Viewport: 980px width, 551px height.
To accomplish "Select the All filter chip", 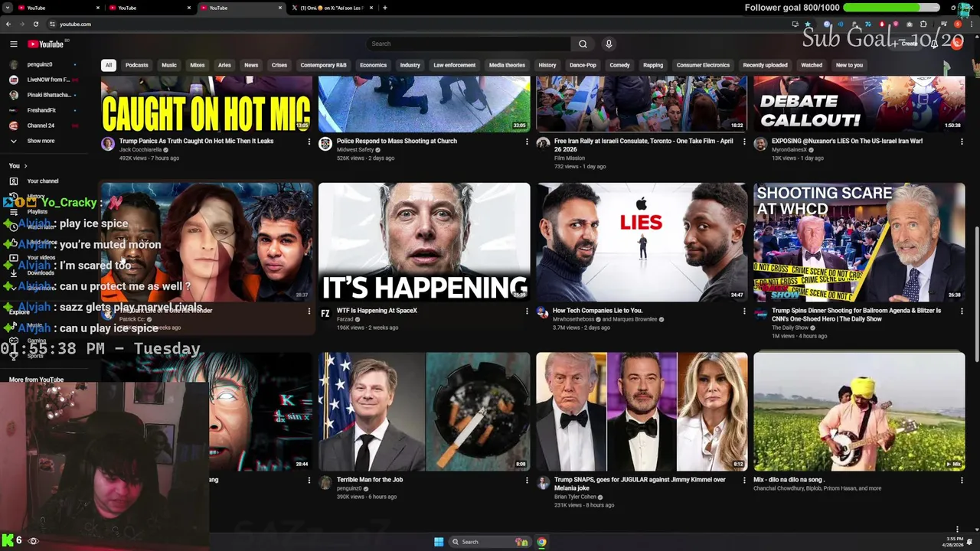I will (x=109, y=65).
